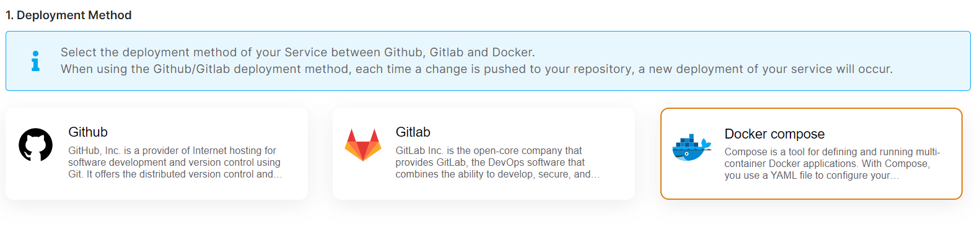Click the GitLab fox logo icon
The image size is (980, 227).
pos(363,145)
